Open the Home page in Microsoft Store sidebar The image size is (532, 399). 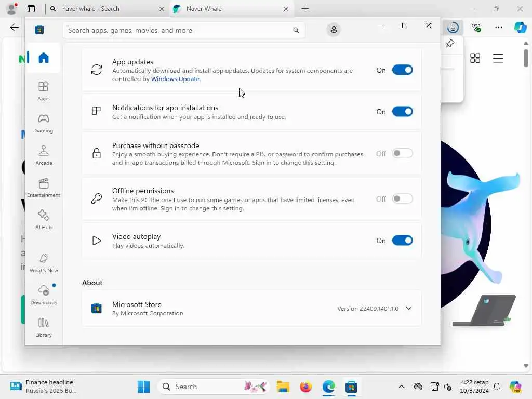coord(44,58)
